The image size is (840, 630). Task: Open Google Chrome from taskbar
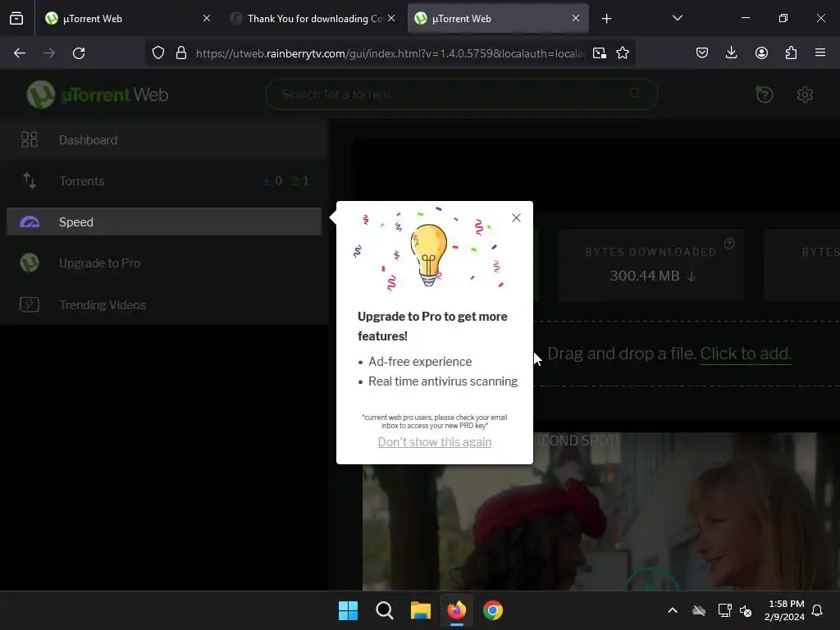(493, 610)
